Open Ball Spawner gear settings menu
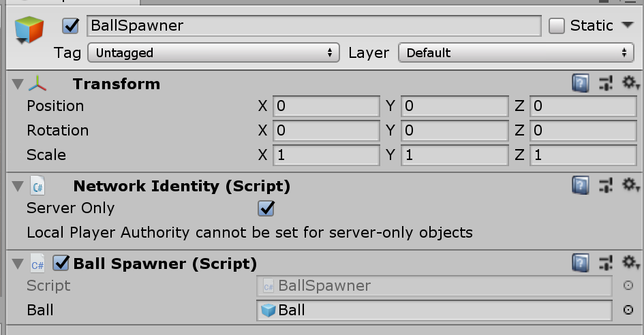644x335 pixels. [x=630, y=263]
